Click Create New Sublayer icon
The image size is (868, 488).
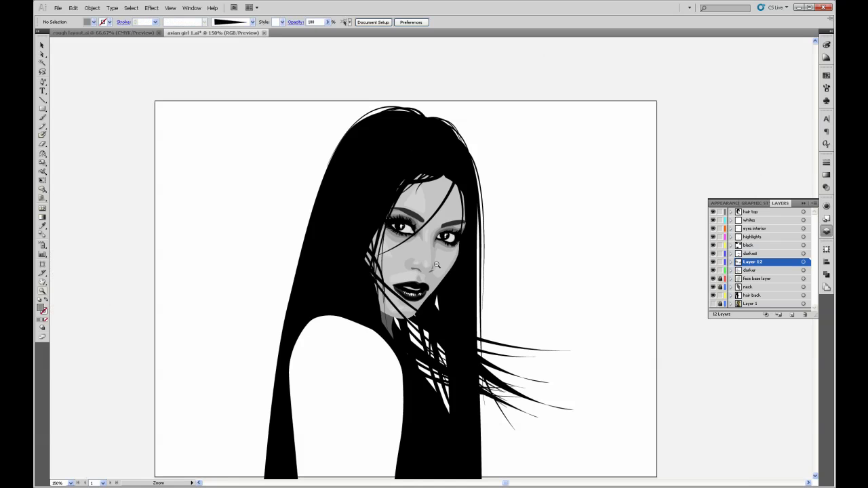pyautogui.click(x=779, y=314)
